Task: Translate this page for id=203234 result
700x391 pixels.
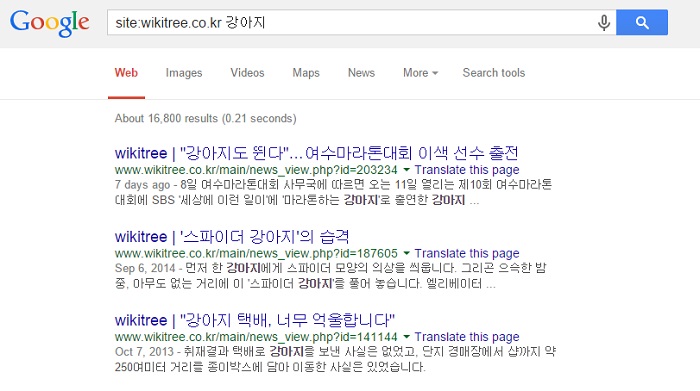Action: pyautogui.click(x=467, y=170)
